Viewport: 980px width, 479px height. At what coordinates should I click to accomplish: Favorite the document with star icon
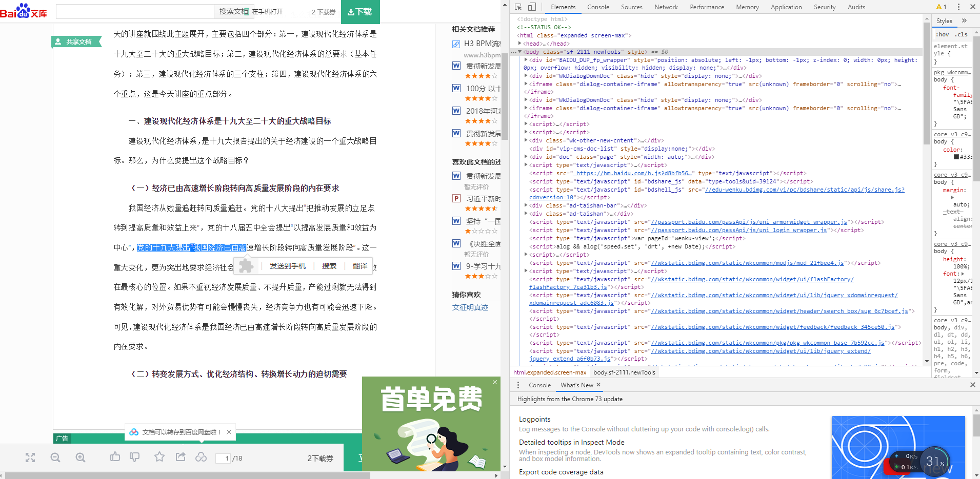click(x=159, y=456)
